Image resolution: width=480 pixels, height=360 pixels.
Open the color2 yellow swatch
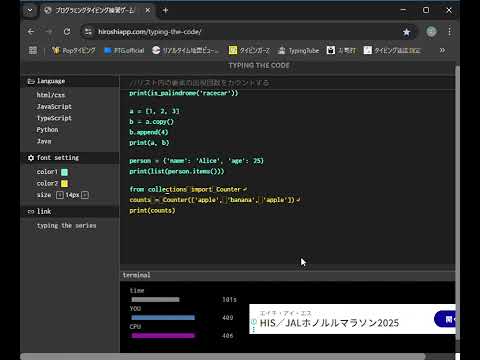65,184
